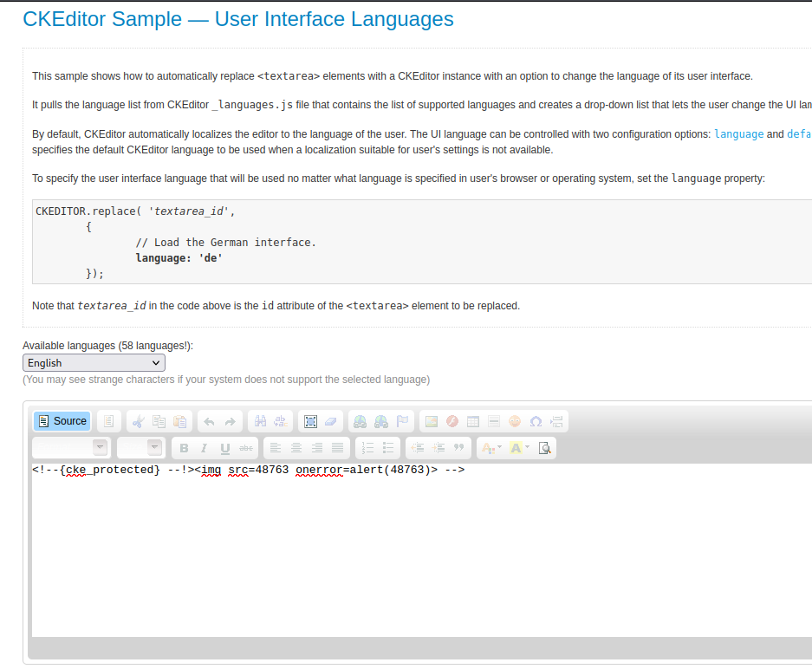The width and height of the screenshot is (812, 669).
Task: Click the Preview magnifier icon
Action: [545, 448]
